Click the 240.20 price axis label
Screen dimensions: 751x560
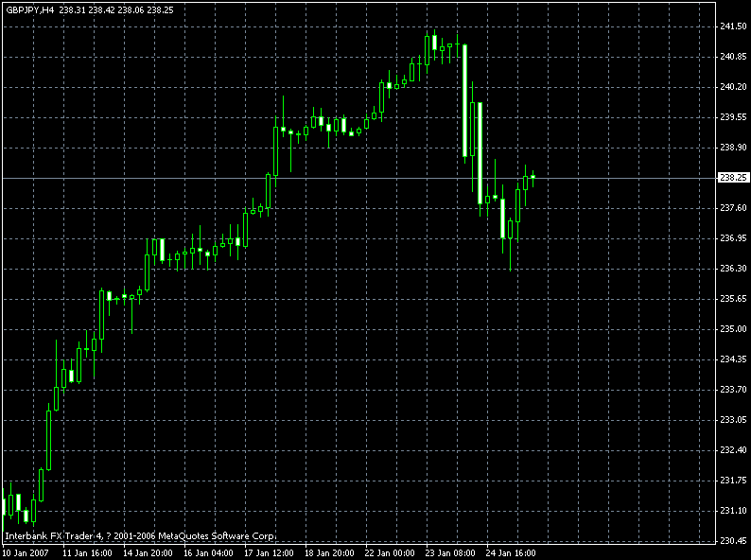click(733, 87)
